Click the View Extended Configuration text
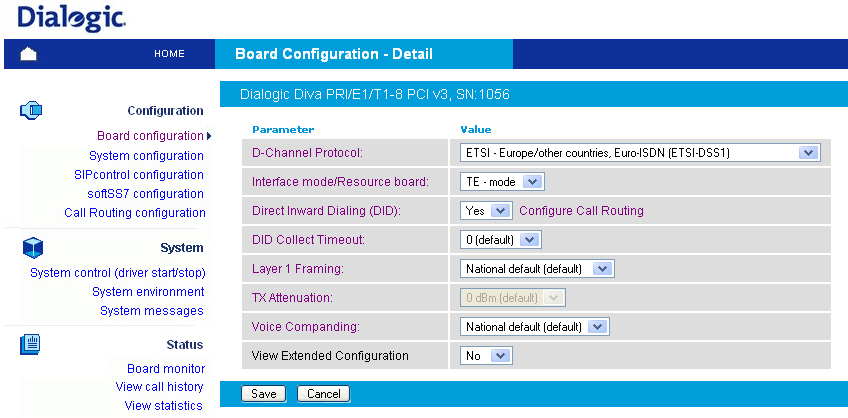The image size is (848, 418). (x=330, y=356)
